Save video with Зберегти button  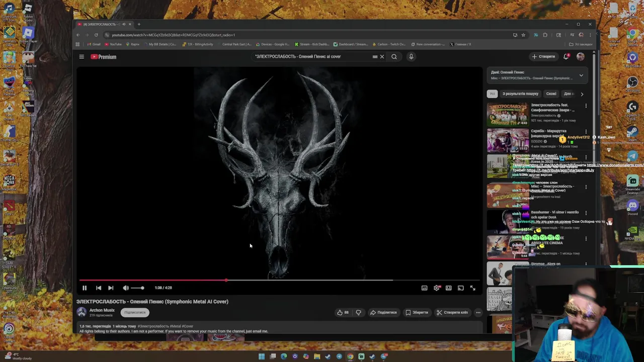417,312
